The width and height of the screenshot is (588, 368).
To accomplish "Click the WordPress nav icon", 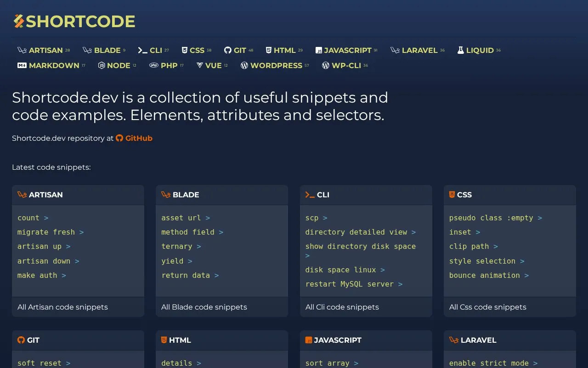I will pyautogui.click(x=244, y=65).
